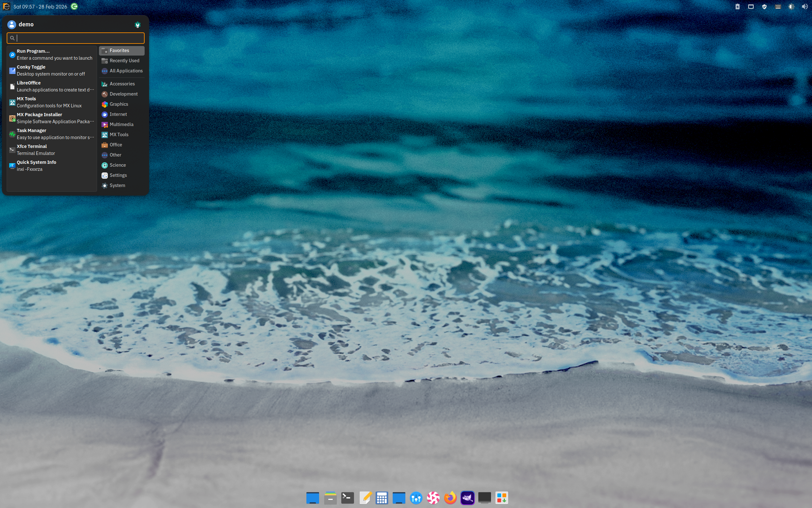Launch the pink swirl media player
The image size is (812, 508).
[433, 498]
